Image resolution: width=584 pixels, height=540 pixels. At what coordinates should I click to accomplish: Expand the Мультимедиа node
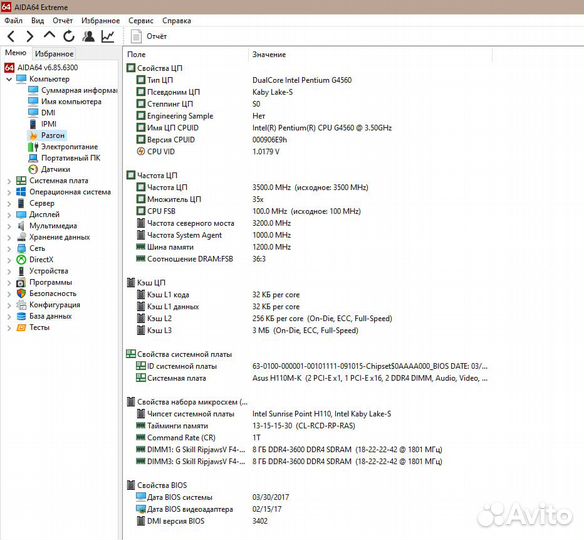pos(9,226)
